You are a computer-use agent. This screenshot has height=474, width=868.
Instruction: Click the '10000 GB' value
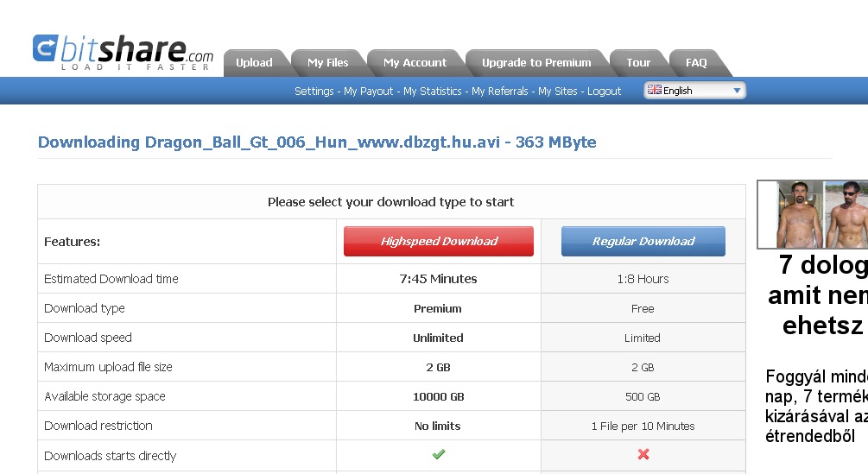439,396
